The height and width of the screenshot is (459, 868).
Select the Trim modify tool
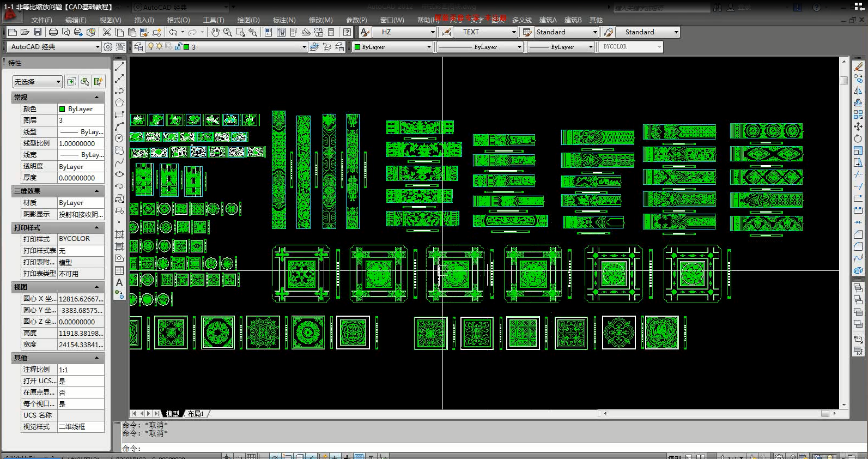tap(858, 174)
